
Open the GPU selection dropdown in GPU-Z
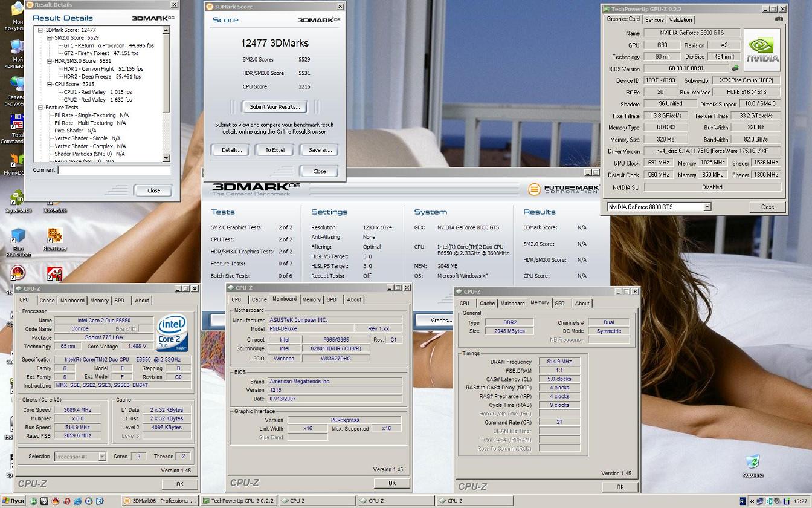coord(707,207)
